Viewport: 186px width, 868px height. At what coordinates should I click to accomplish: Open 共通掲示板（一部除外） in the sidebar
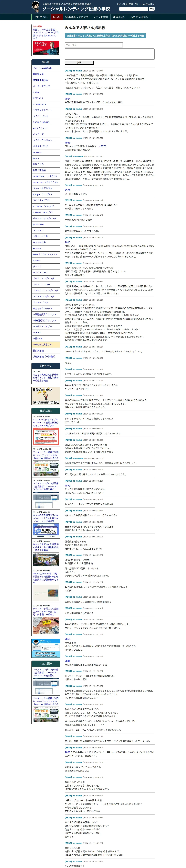(46, 356)
